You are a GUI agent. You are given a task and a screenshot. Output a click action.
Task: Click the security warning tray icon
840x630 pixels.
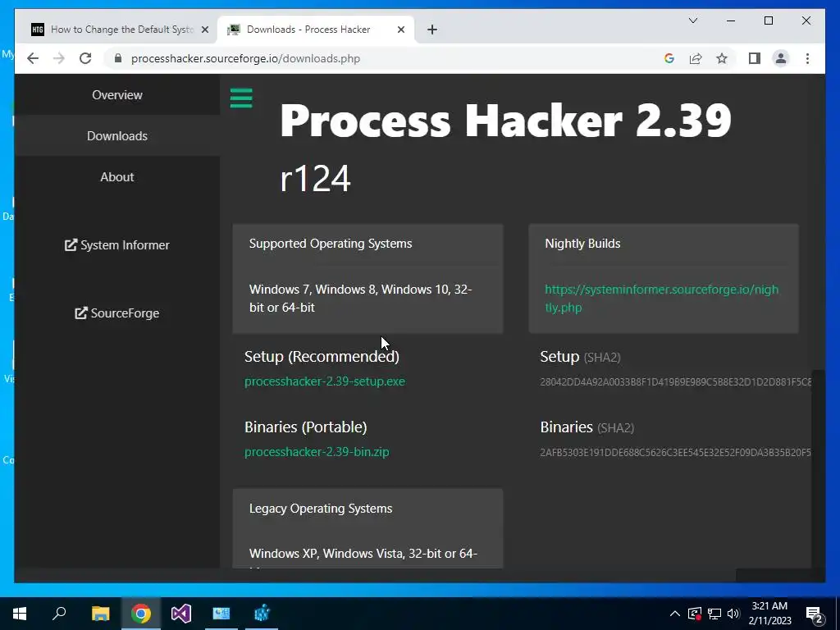coord(694,614)
